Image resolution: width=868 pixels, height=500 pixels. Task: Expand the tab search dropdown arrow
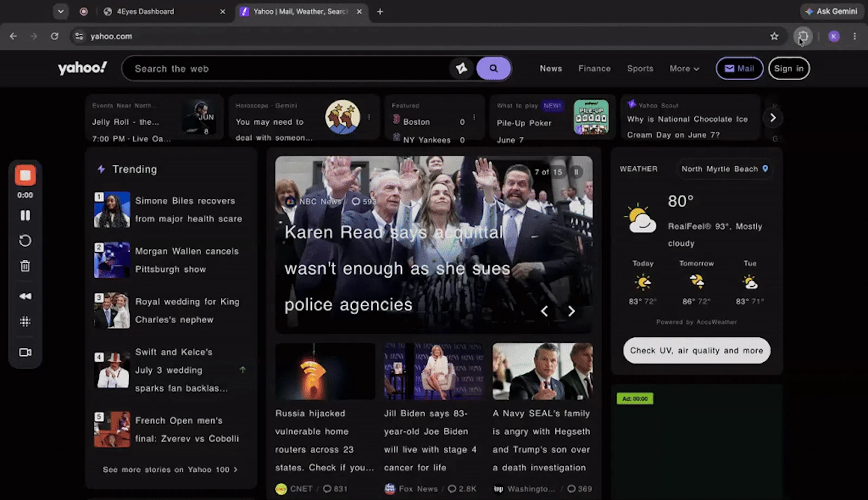click(61, 11)
